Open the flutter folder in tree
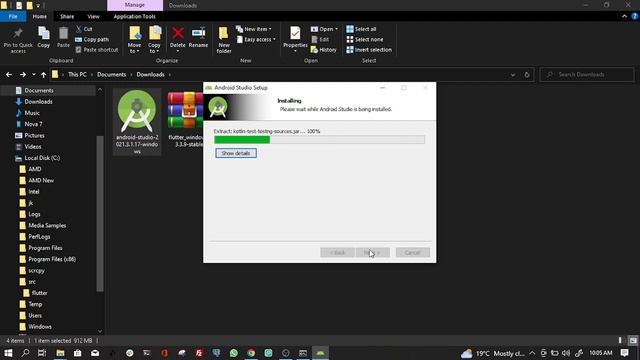This screenshot has height=360, width=640. coord(39,293)
